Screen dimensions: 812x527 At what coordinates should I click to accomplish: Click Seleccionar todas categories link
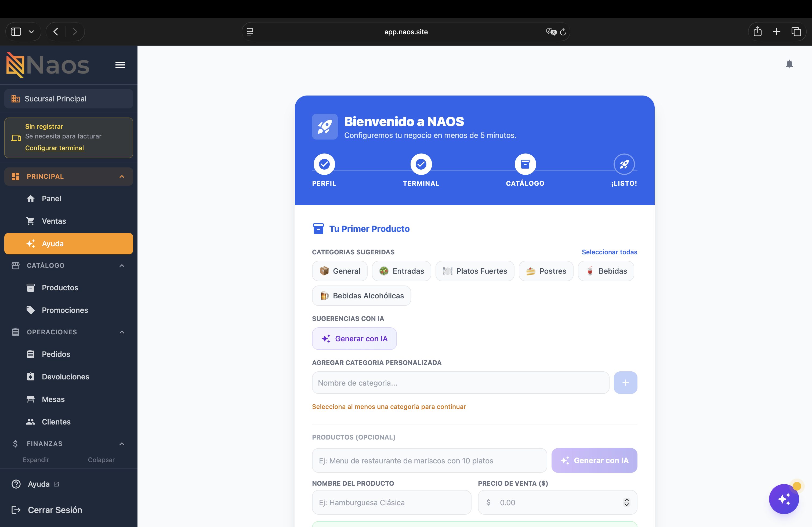(x=609, y=252)
